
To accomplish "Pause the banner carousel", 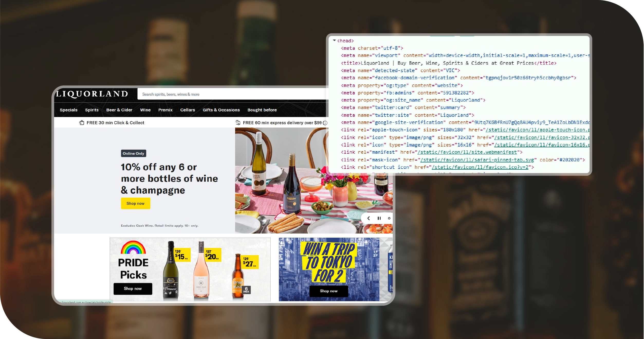I will 379,218.
